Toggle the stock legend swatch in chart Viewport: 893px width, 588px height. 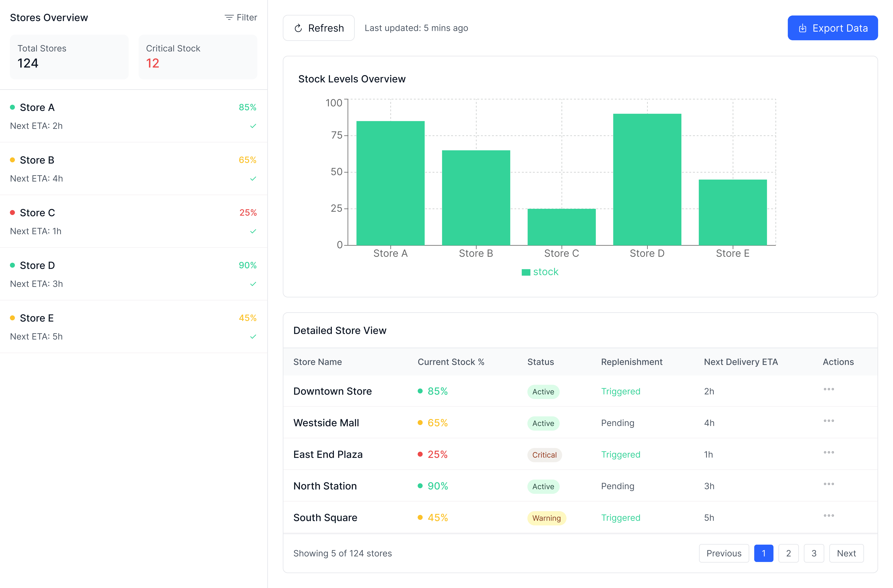526,272
